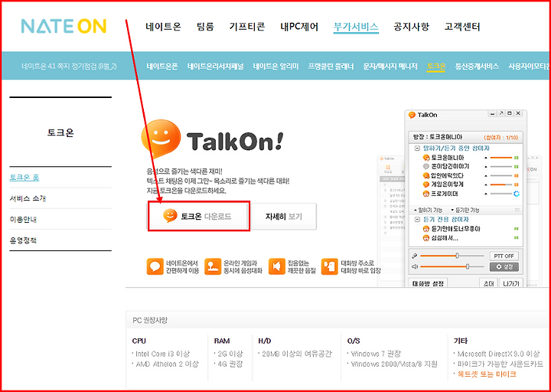Go to the 네이트온 알리미 submenu
The image size is (551, 392).
(x=275, y=66)
